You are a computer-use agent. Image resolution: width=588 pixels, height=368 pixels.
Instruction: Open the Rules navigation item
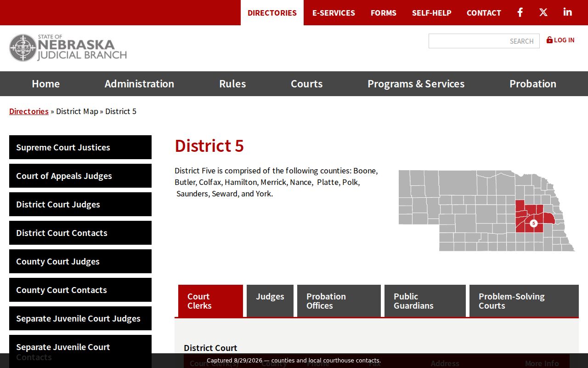point(232,84)
